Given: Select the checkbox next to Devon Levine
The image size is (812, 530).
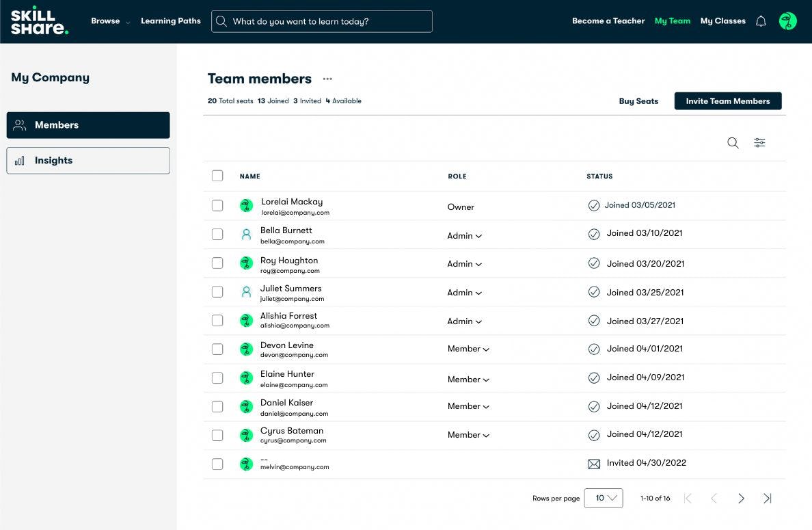Looking at the screenshot, I should [x=217, y=348].
